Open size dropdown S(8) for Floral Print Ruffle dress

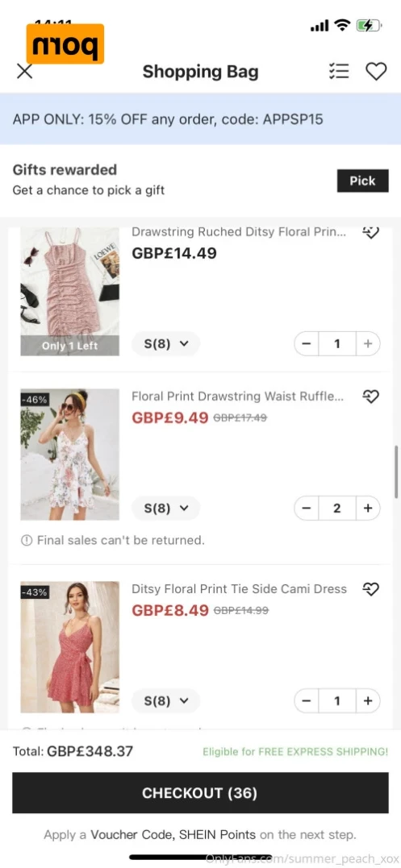click(x=165, y=509)
